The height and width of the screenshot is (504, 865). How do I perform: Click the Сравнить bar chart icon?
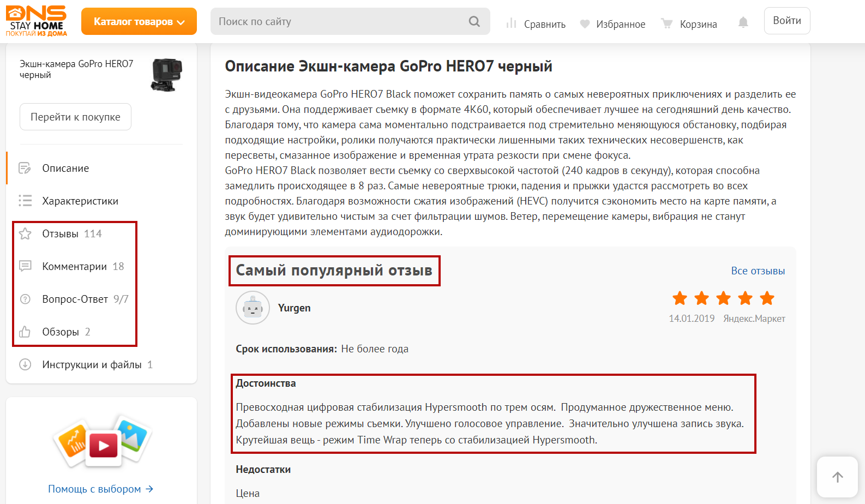click(x=511, y=23)
